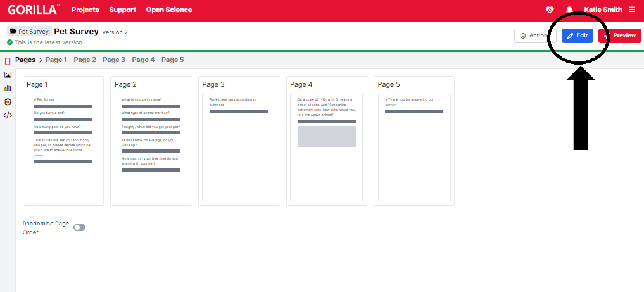Click the notification bell icon
This screenshot has width=644, height=292.
pos(569,10)
